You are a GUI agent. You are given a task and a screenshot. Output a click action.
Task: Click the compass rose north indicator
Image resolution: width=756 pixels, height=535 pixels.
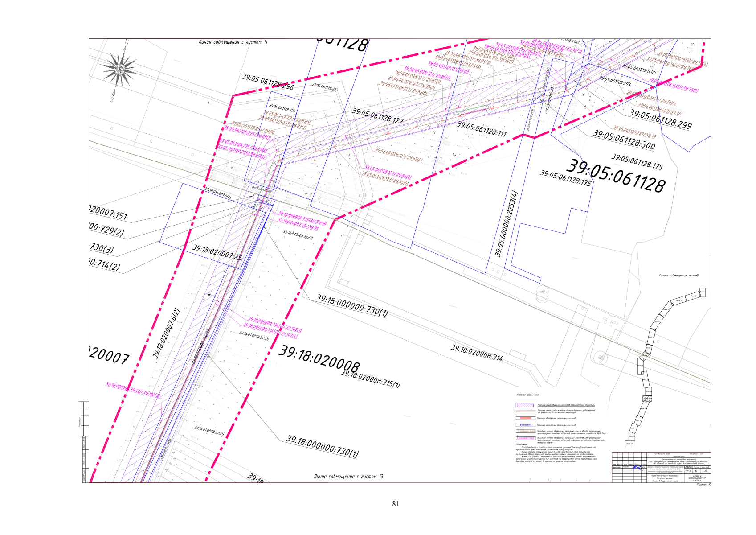coord(119,70)
